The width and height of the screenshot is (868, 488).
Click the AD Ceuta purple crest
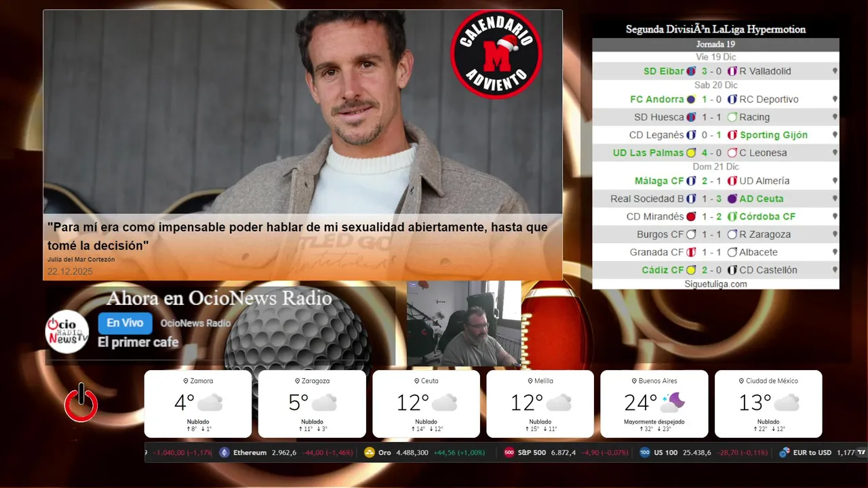click(732, 199)
